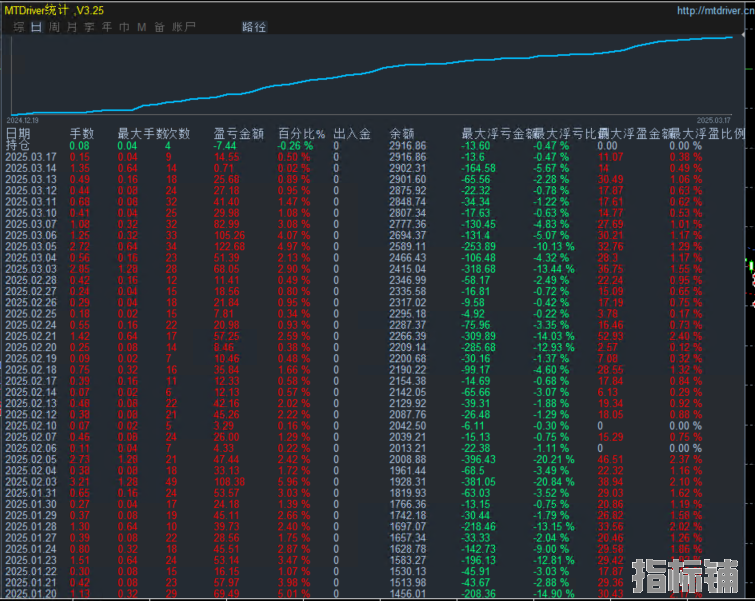The image size is (755, 601).
Task: Click the floating loss value -381.05
Action: pos(478,482)
